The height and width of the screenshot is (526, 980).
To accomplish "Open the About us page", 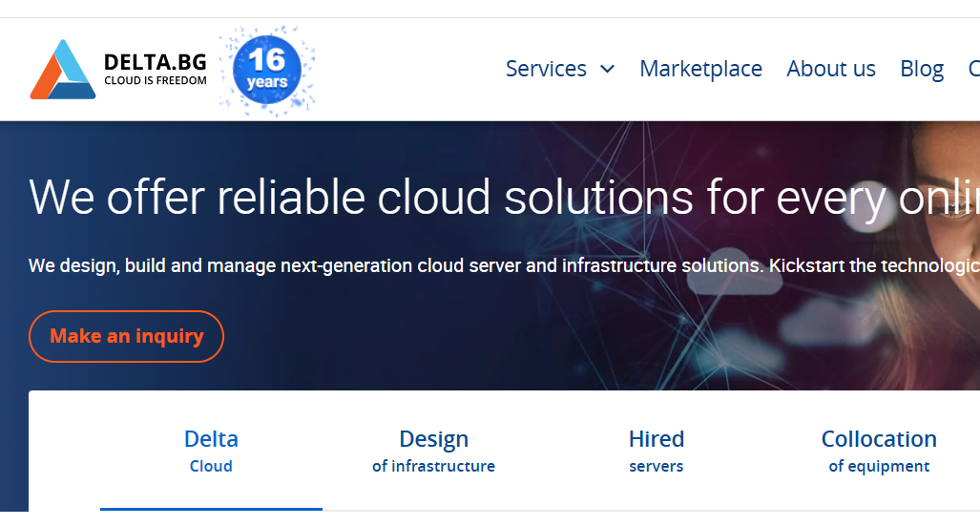I will (830, 69).
